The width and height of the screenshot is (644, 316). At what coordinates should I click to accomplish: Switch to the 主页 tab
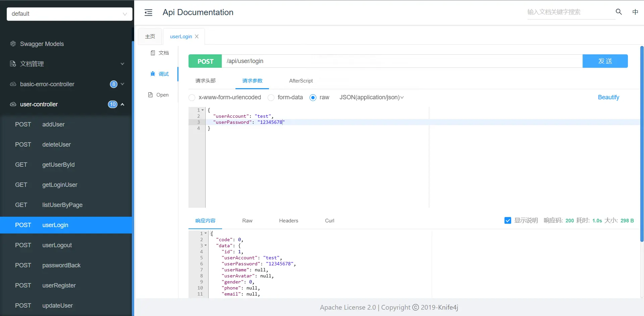pos(150,37)
